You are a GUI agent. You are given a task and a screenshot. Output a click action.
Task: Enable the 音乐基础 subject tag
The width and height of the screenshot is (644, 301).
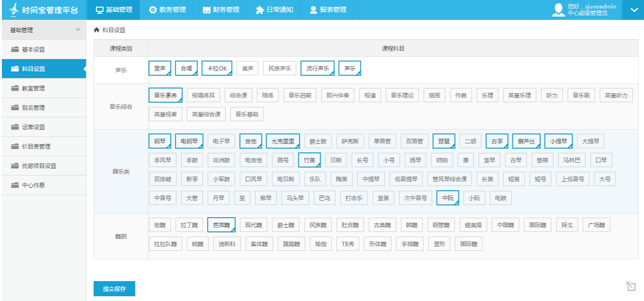[x=247, y=114]
